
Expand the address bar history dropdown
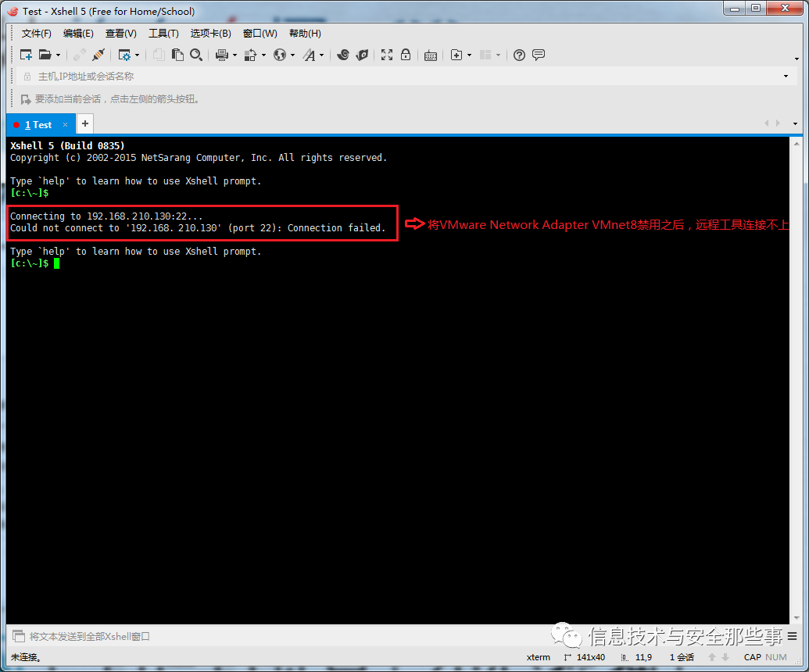[786, 77]
